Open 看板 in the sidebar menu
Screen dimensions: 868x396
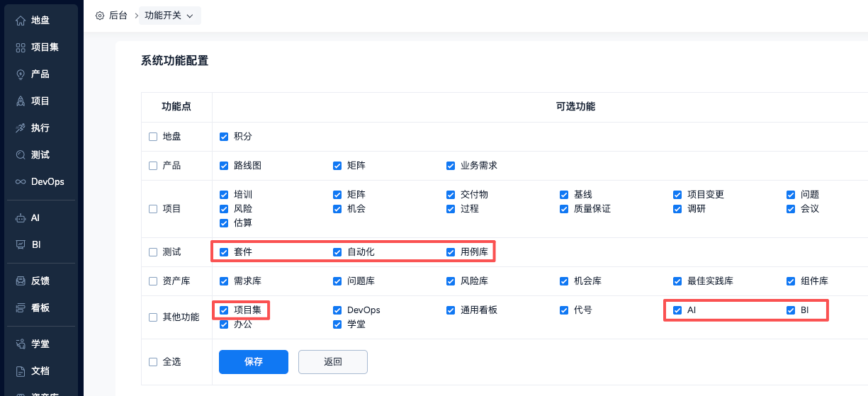pyautogui.click(x=40, y=308)
